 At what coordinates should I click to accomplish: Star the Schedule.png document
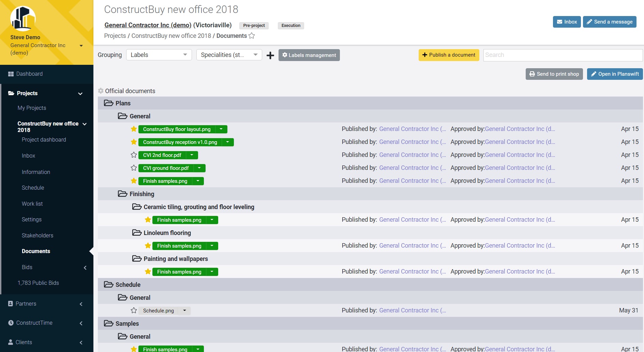click(x=134, y=311)
